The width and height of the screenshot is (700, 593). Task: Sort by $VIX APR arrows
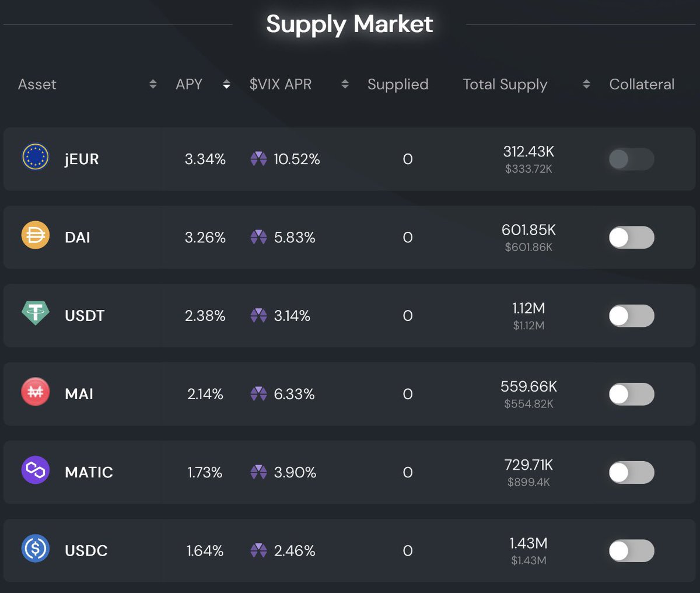click(345, 84)
